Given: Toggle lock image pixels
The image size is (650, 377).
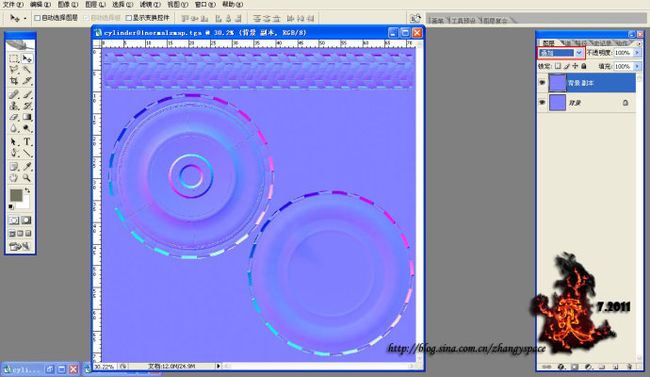Looking at the screenshot, I should point(567,66).
